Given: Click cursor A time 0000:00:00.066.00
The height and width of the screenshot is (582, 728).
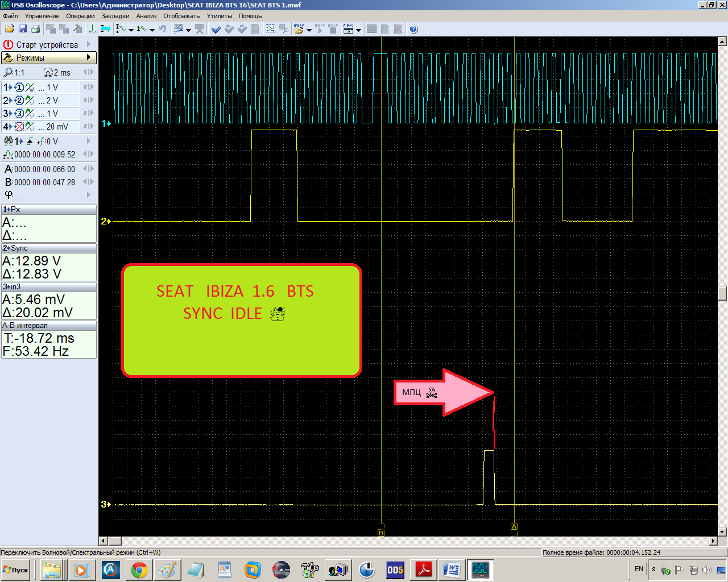Looking at the screenshot, I should pyautogui.click(x=44, y=169).
